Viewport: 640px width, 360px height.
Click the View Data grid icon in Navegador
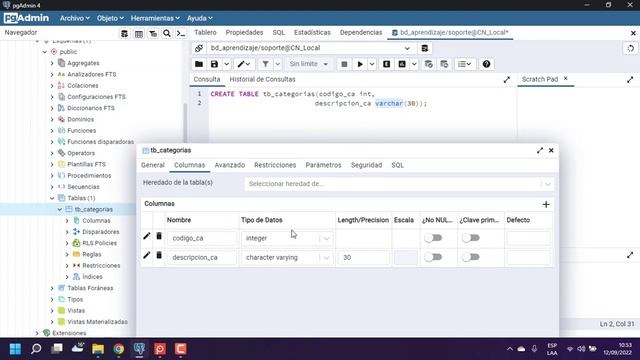coord(139,33)
